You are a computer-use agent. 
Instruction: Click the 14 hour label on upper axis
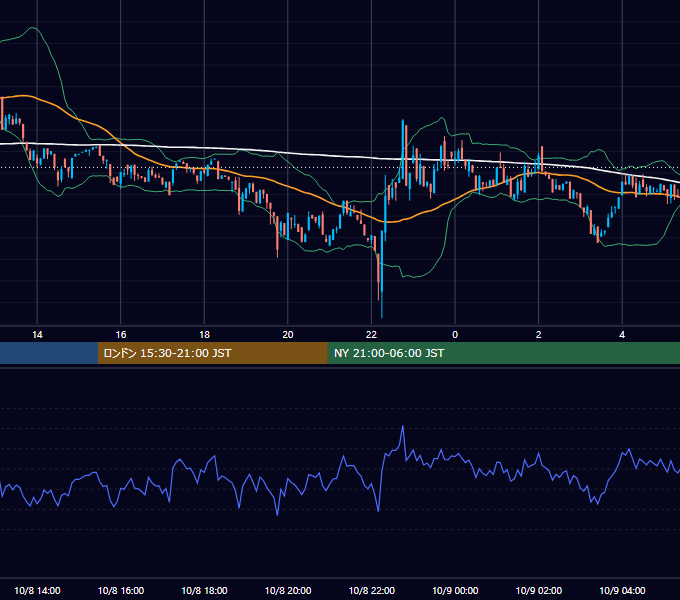(37, 335)
